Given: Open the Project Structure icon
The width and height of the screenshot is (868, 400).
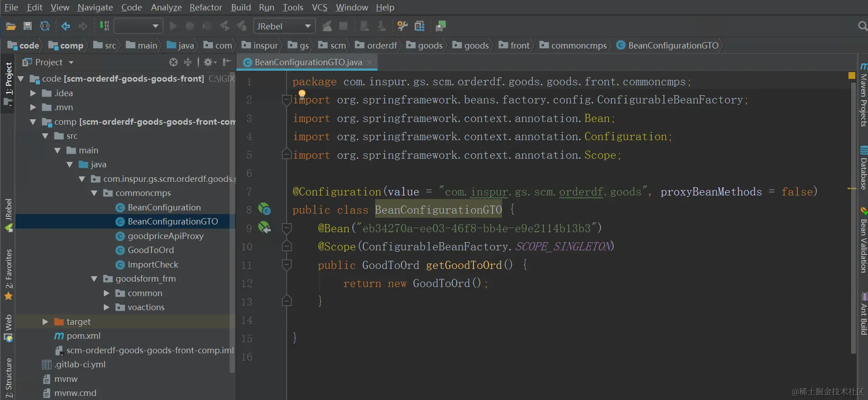Looking at the screenshot, I should (419, 26).
